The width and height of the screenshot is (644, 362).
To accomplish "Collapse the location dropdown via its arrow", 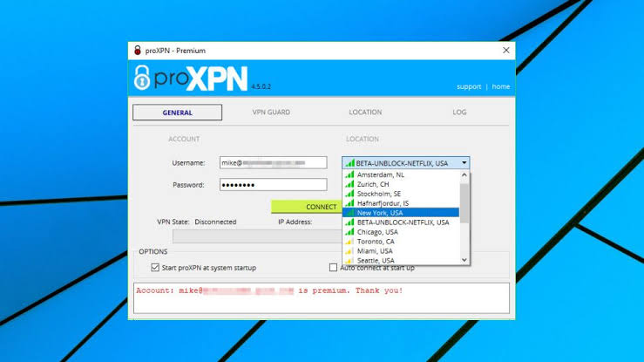I will [x=464, y=163].
